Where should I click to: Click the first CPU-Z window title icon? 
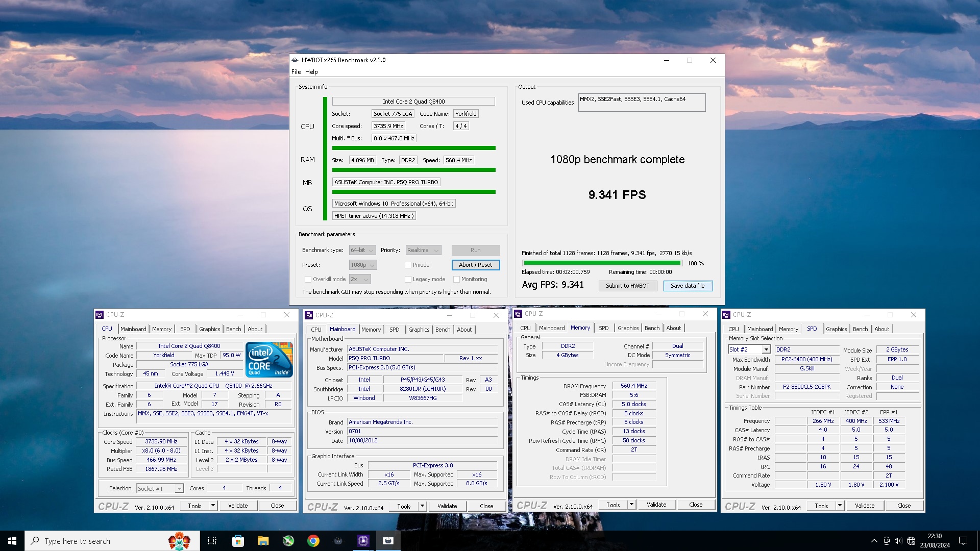pos(100,315)
